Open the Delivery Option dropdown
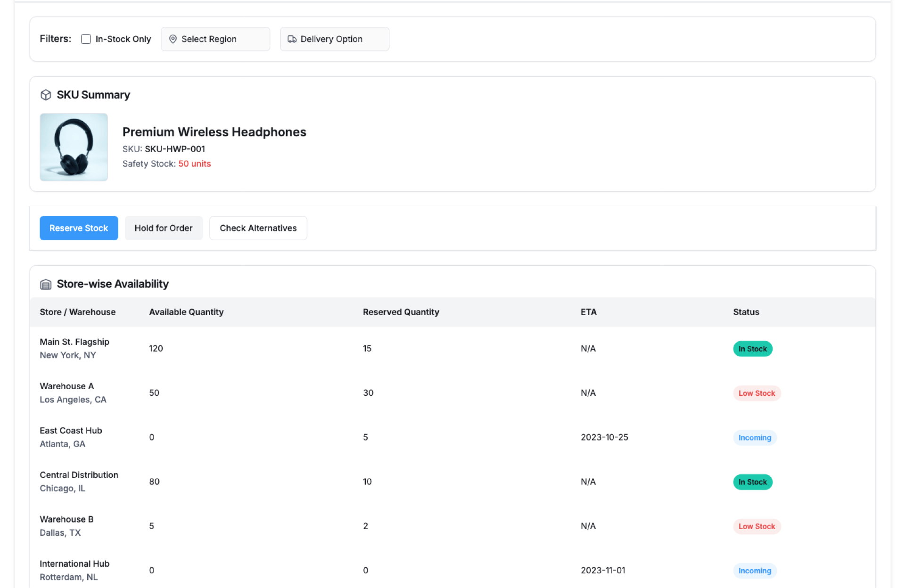Image resolution: width=905 pixels, height=588 pixels. (x=334, y=39)
